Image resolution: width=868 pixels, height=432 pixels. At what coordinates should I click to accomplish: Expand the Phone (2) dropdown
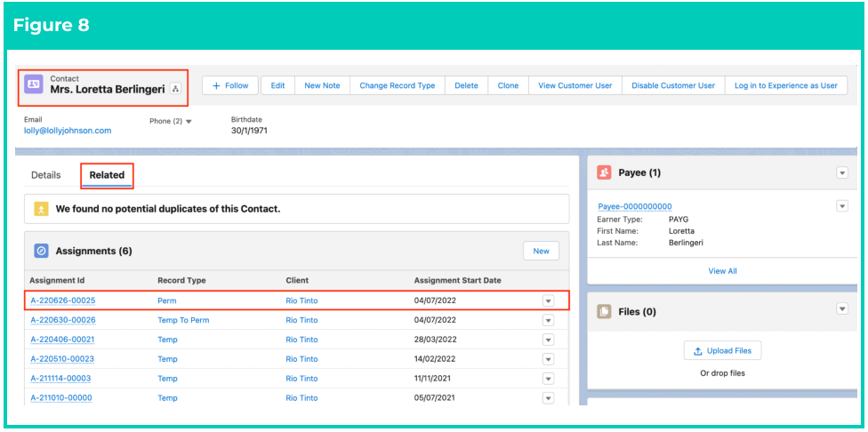tap(189, 121)
